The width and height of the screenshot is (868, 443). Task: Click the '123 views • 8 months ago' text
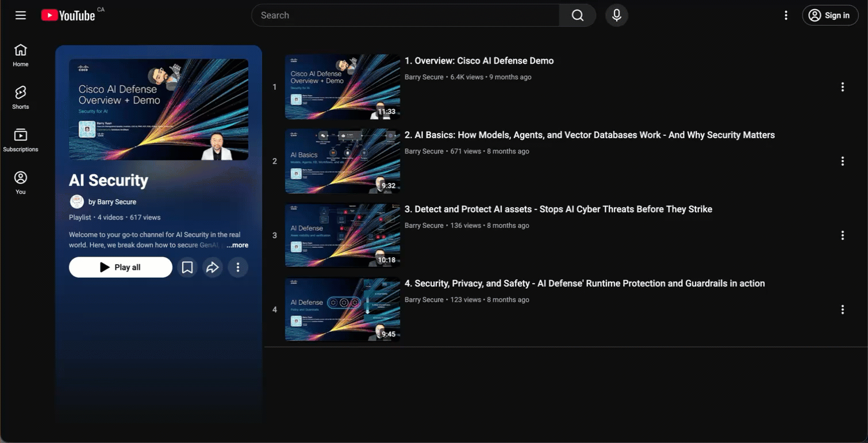click(x=490, y=300)
